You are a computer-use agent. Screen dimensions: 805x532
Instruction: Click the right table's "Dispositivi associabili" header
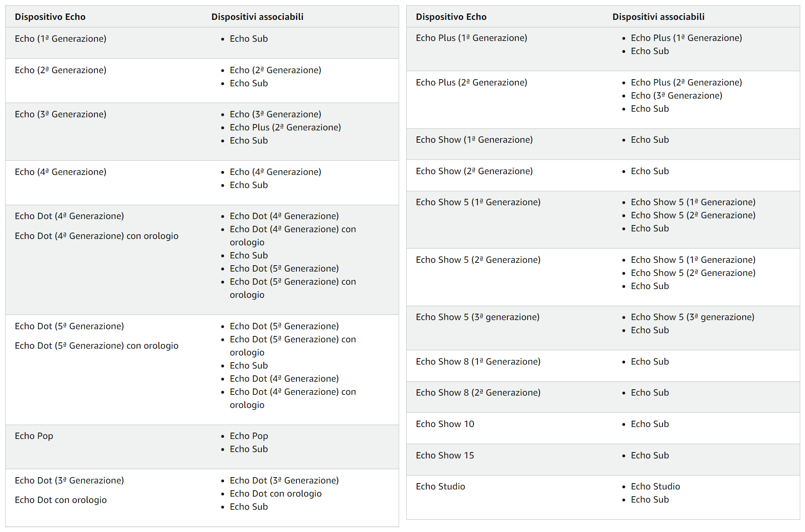[x=658, y=17]
